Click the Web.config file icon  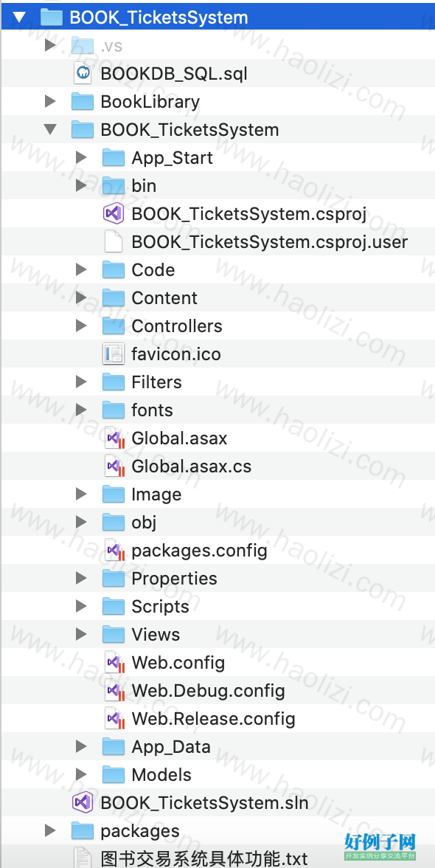[x=114, y=662]
